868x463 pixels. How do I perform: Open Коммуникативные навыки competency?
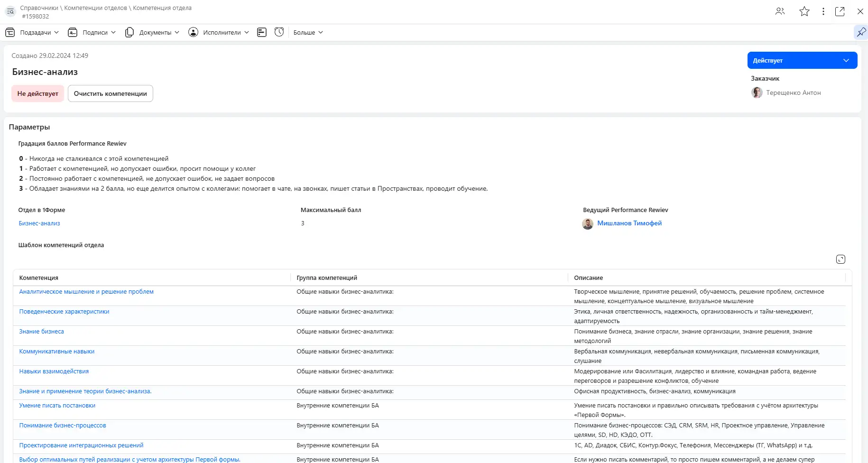click(57, 352)
